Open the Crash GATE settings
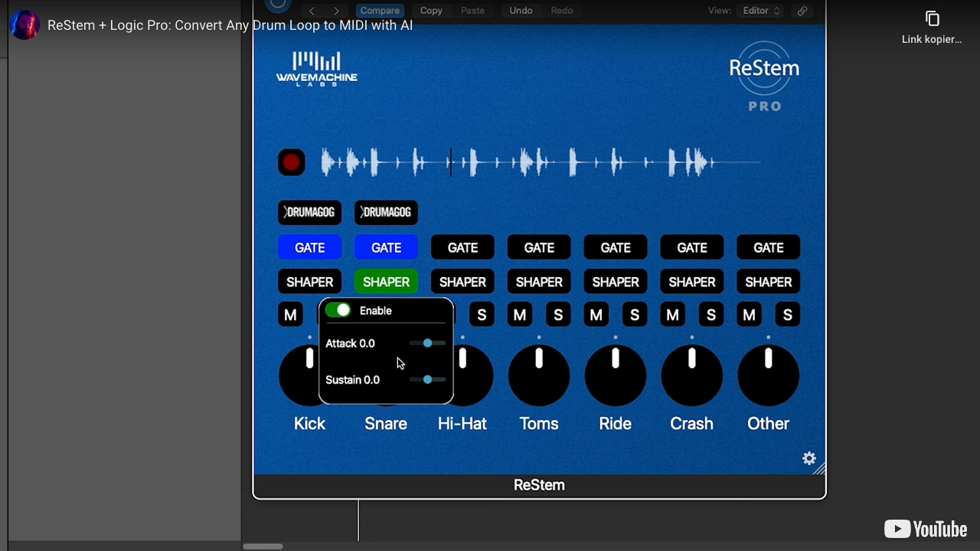This screenshot has width=980, height=551. (x=692, y=247)
